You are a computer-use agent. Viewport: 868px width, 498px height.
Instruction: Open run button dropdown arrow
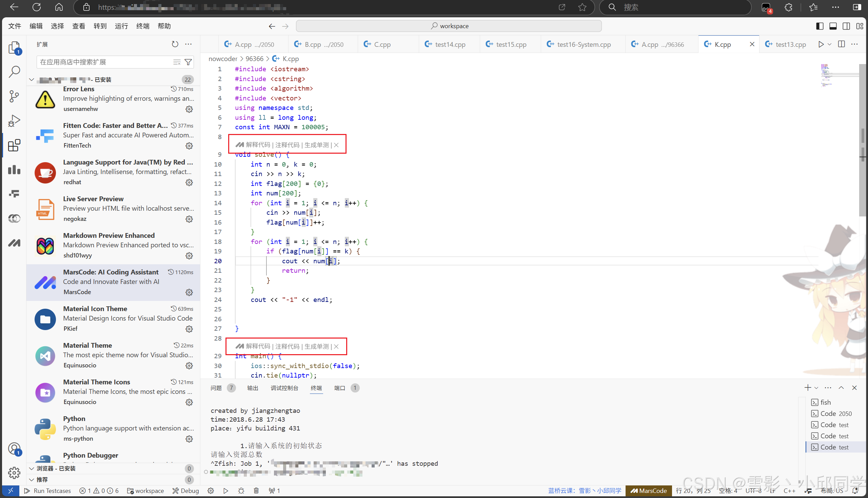(829, 44)
